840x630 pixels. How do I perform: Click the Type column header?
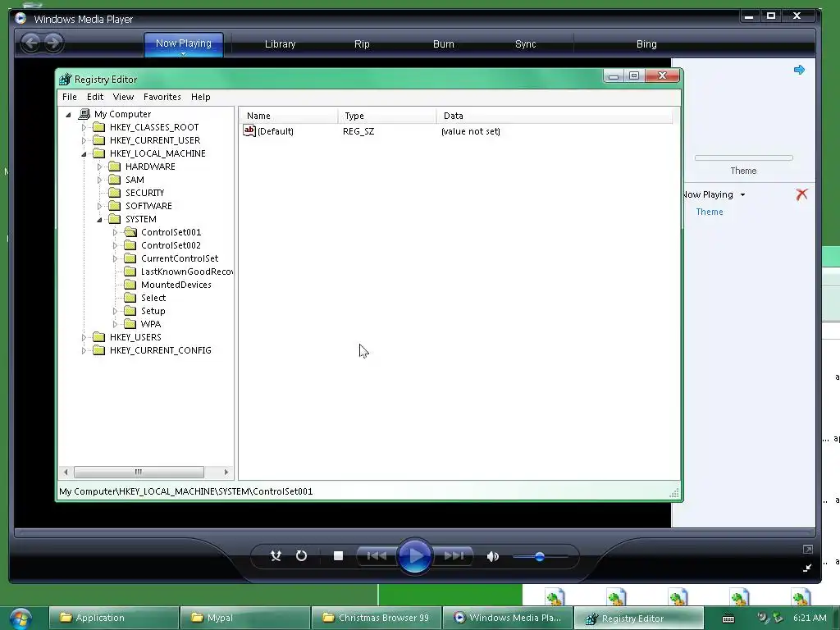(x=387, y=116)
